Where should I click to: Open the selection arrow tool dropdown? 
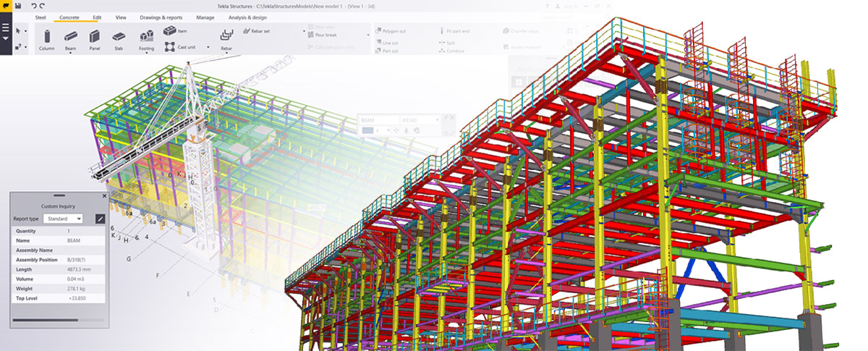pyautogui.click(x=26, y=31)
